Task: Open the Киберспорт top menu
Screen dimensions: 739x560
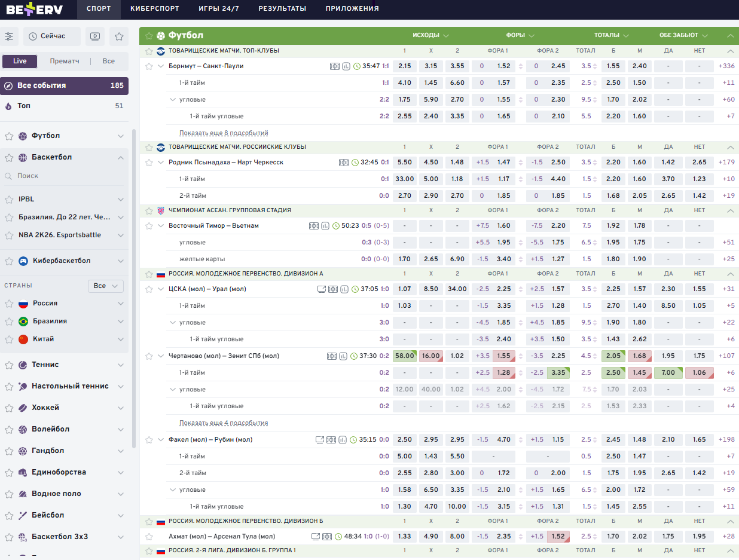Action: point(148,8)
